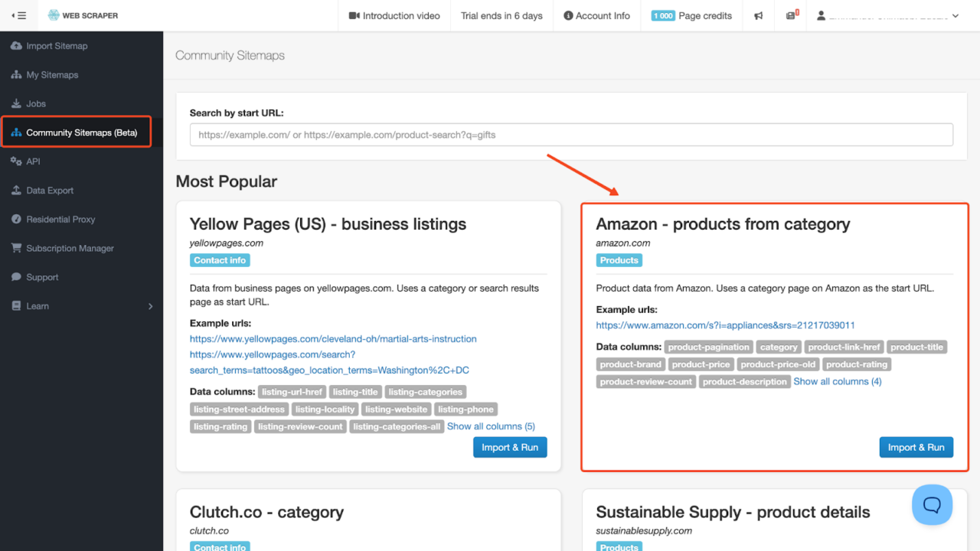Show all columns (5) for Yellow Pages
This screenshot has height=551, width=980.
point(491,426)
